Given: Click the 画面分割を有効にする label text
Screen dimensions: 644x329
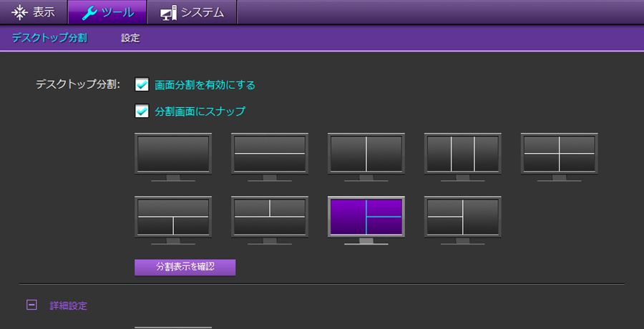Looking at the screenshot, I should coord(205,85).
